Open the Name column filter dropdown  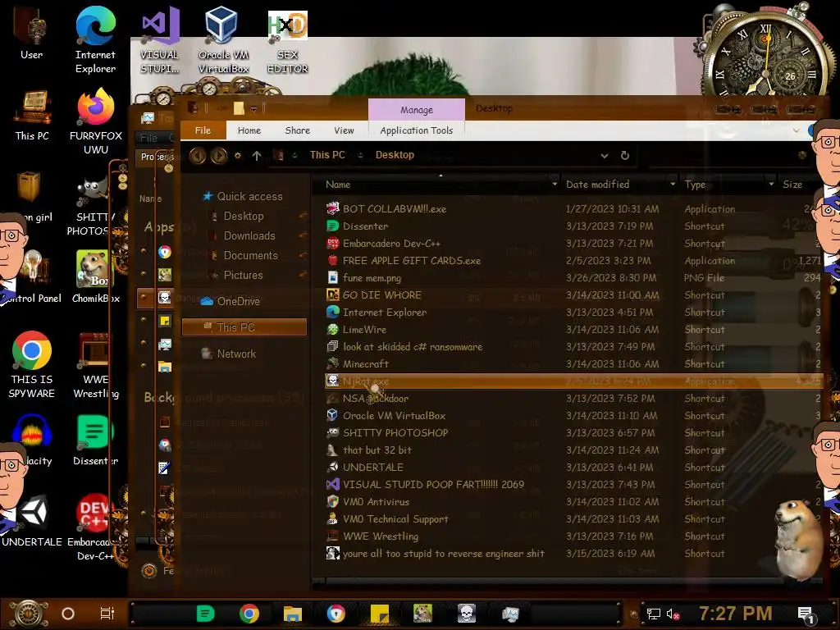555,185
